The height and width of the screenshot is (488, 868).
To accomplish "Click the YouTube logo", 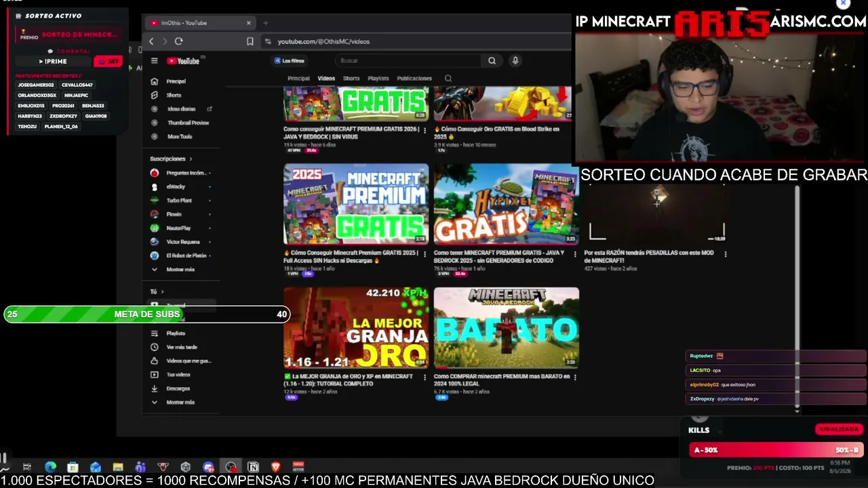I will point(183,61).
